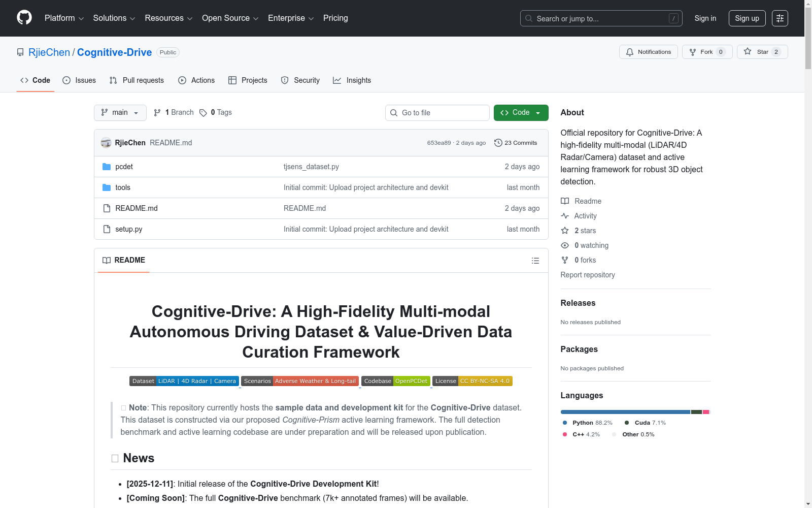The image size is (812, 508).
Task: Open the RjieChen owner profile link
Action: point(49,52)
